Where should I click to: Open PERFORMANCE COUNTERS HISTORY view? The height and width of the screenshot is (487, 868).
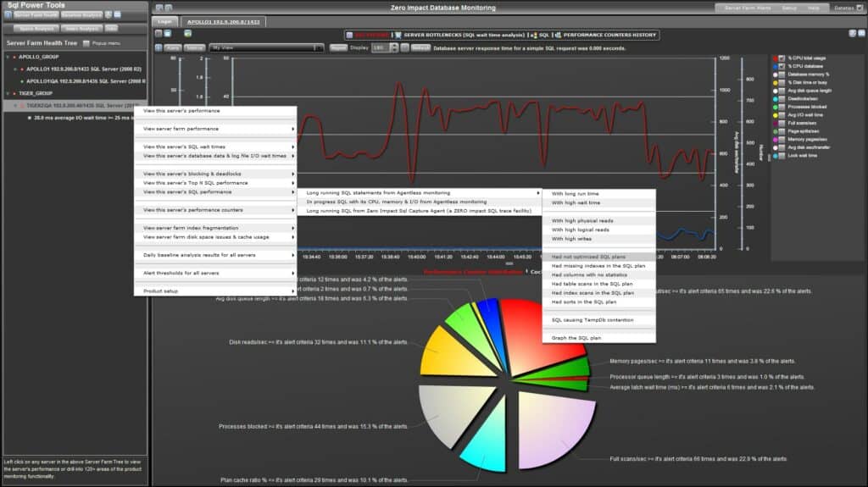[x=609, y=35]
